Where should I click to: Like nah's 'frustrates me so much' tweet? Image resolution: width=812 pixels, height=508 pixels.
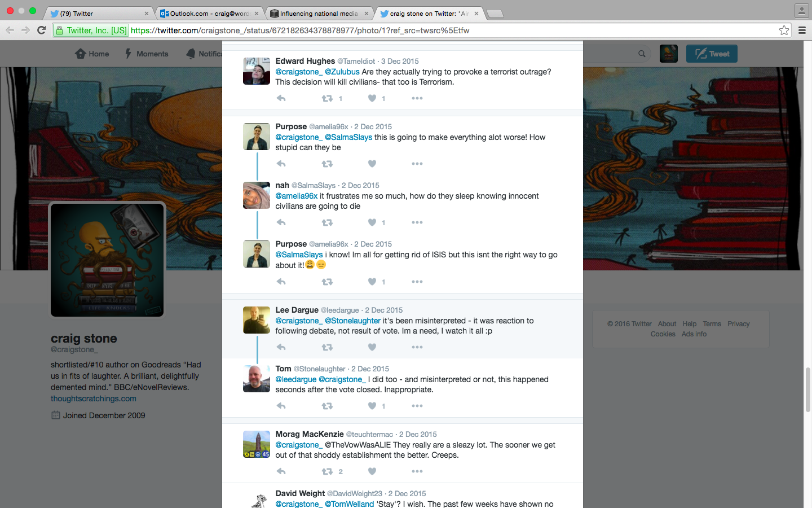[x=372, y=222]
